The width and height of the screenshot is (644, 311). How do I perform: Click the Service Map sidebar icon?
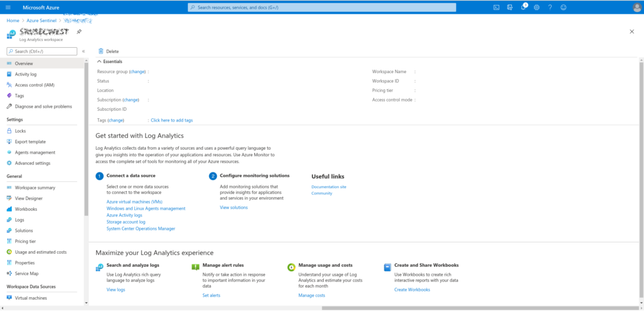[9, 273]
